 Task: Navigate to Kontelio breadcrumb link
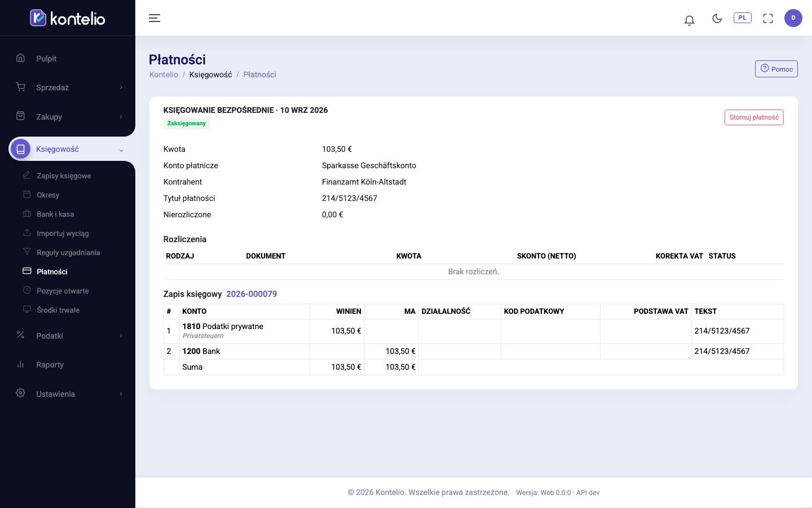tap(164, 75)
